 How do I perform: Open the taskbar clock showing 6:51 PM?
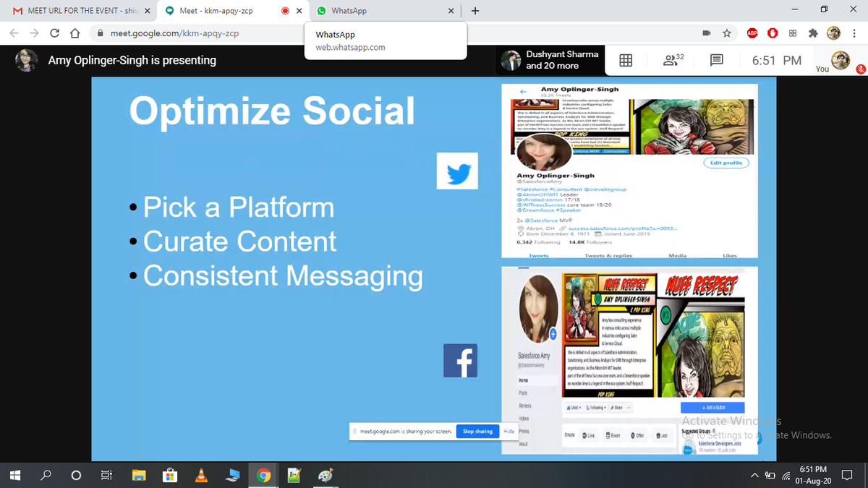[x=814, y=475]
